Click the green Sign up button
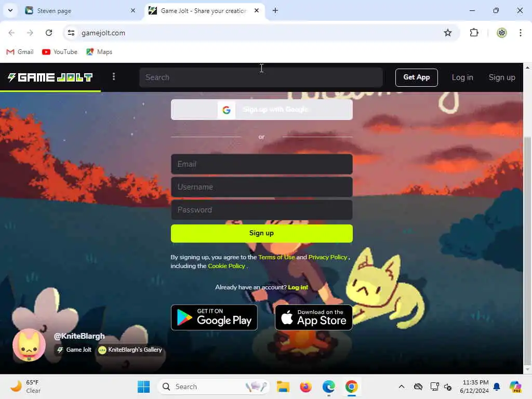The width and height of the screenshot is (532, 399). click(262, 233)
